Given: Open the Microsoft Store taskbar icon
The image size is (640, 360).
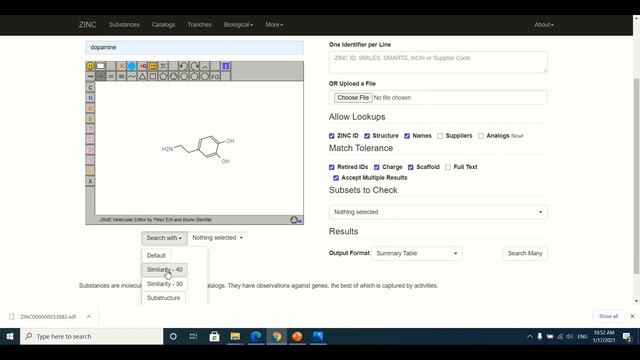Looking at the screenshot, I should (214, 336).
